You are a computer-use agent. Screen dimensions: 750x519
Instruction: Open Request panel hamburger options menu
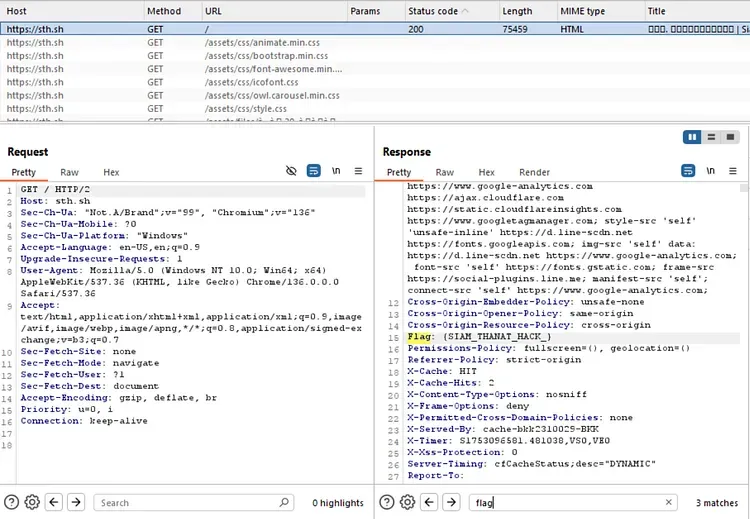click(358, 171)
